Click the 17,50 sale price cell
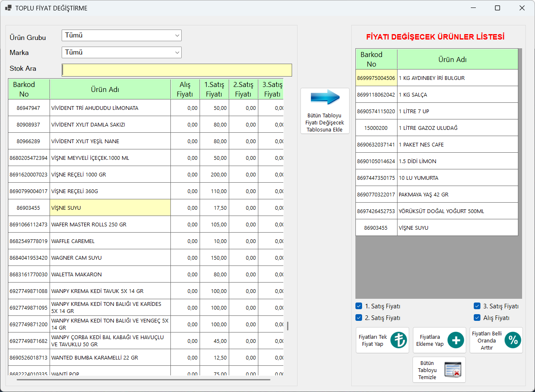This screenshot has width=535, height=392. pos(214,208)
